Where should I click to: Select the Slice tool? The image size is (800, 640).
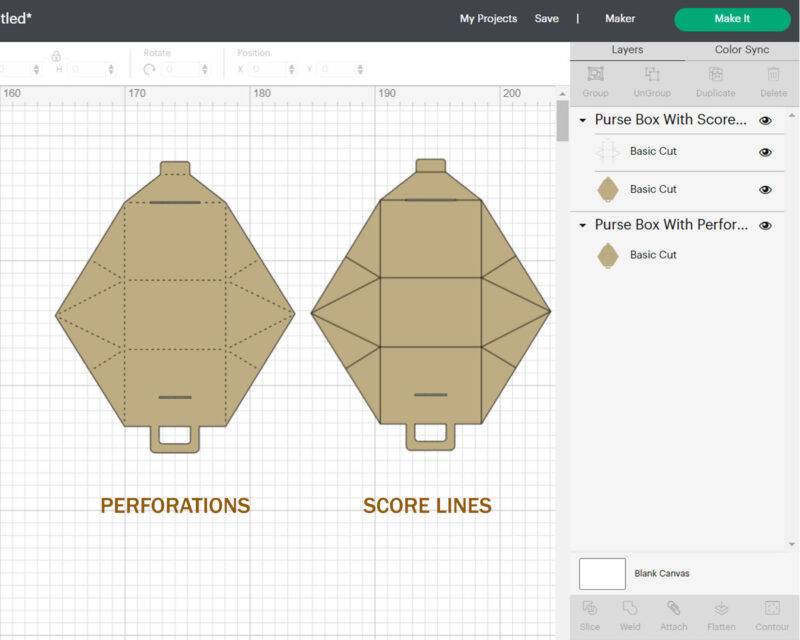pyautogui.click(x=590, y=614)
